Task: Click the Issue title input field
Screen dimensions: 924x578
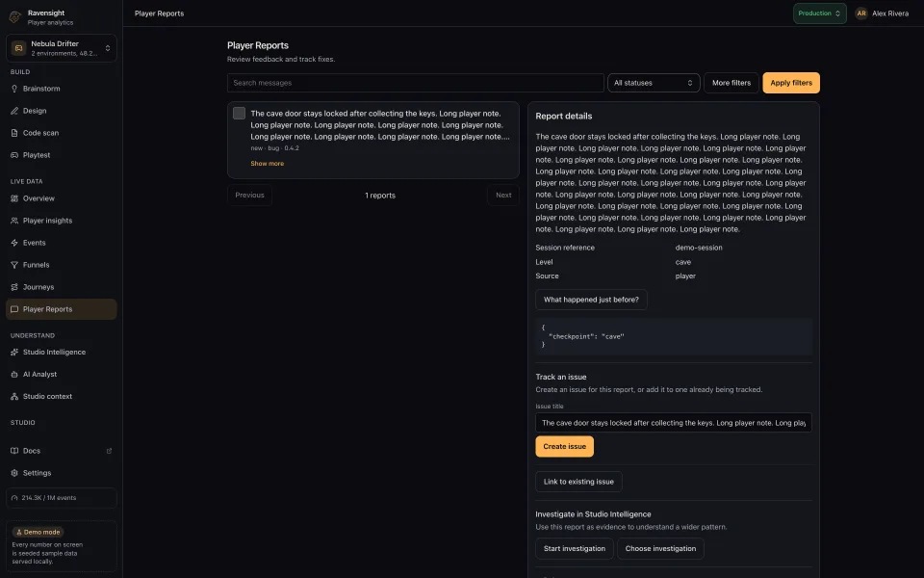Action: click(674, 423)
